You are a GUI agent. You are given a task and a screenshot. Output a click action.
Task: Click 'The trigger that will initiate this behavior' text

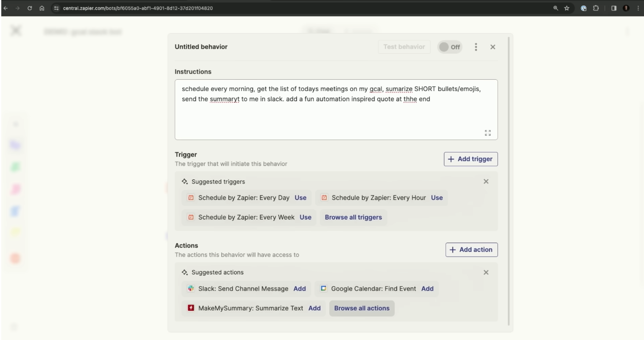[231, 164]
